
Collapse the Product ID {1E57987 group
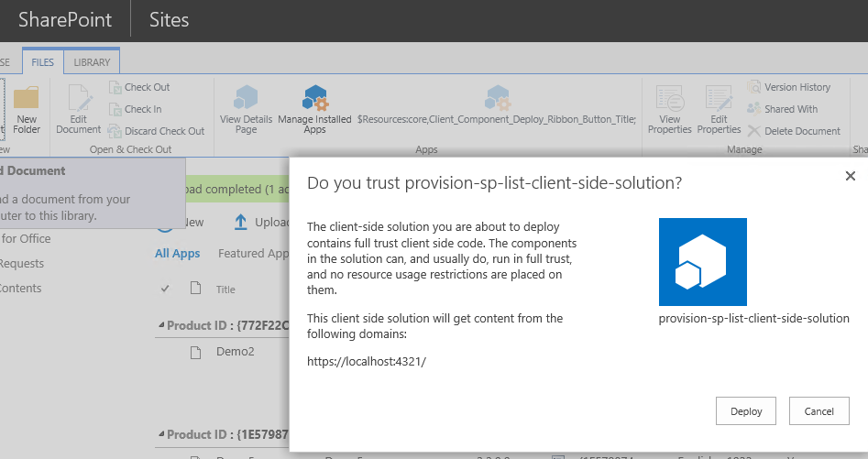pos(161,434)
